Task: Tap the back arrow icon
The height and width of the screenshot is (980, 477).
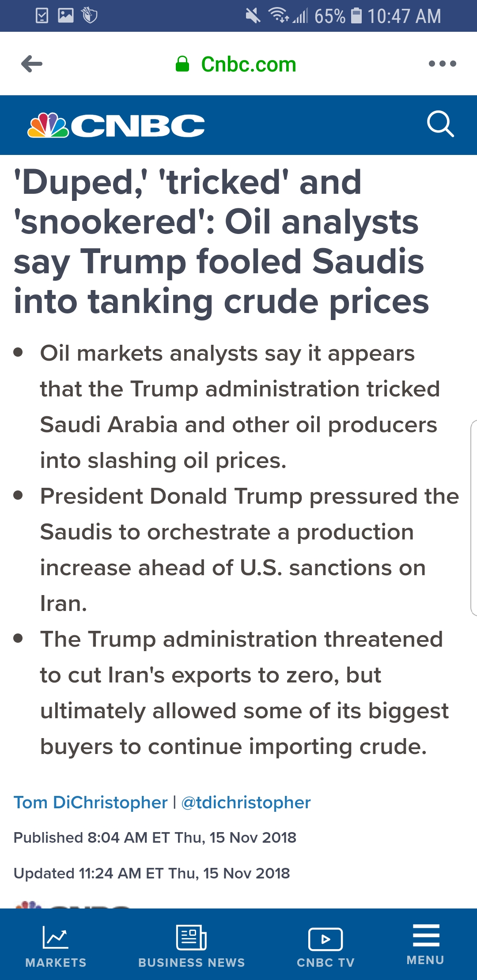Action: [32, 64]
